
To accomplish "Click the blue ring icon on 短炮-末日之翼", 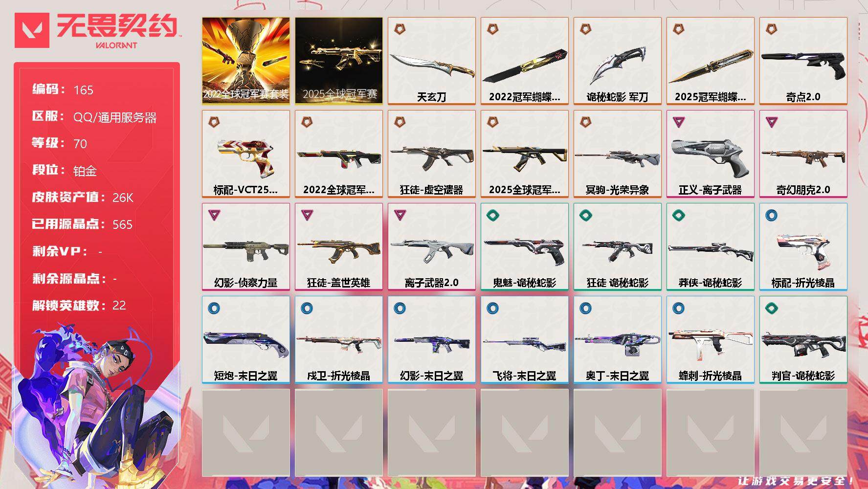I will (214, 308).
